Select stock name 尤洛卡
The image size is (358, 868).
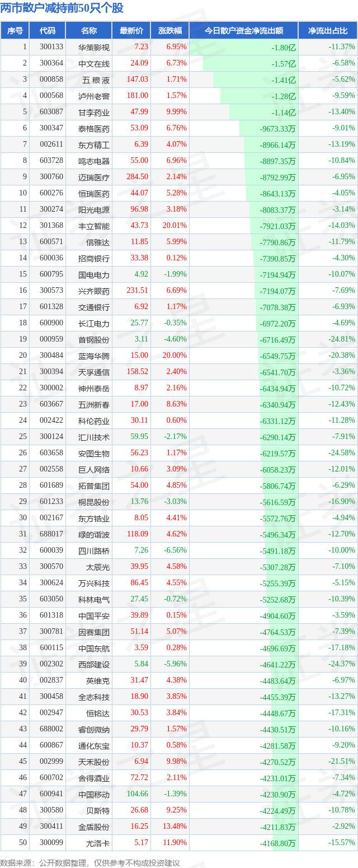[98, 843]
